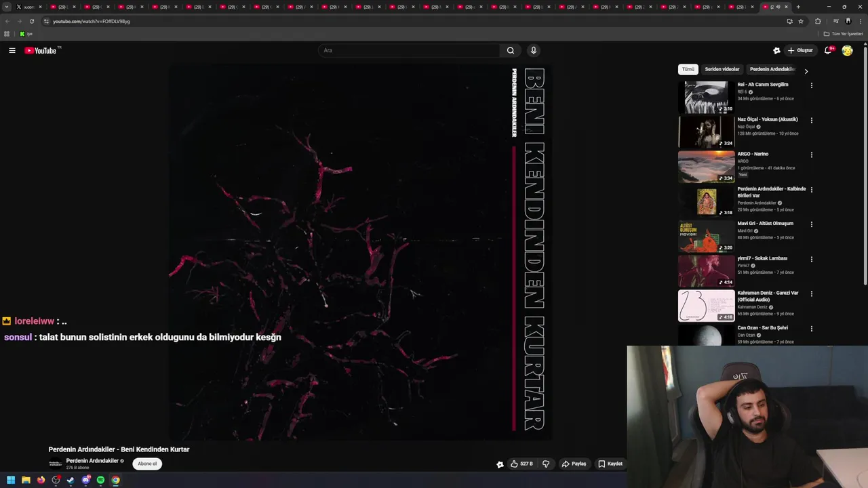This screenshot has width=868, height=488.
Task: Open Naz Ölçal - Yoksun thumbnail
Action: pos(707,131)
